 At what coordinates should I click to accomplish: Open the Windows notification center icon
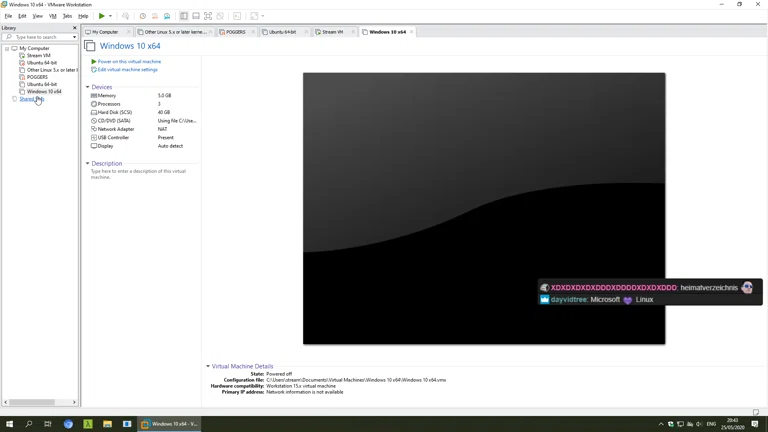pyautogui.click(x=755, y=424)
